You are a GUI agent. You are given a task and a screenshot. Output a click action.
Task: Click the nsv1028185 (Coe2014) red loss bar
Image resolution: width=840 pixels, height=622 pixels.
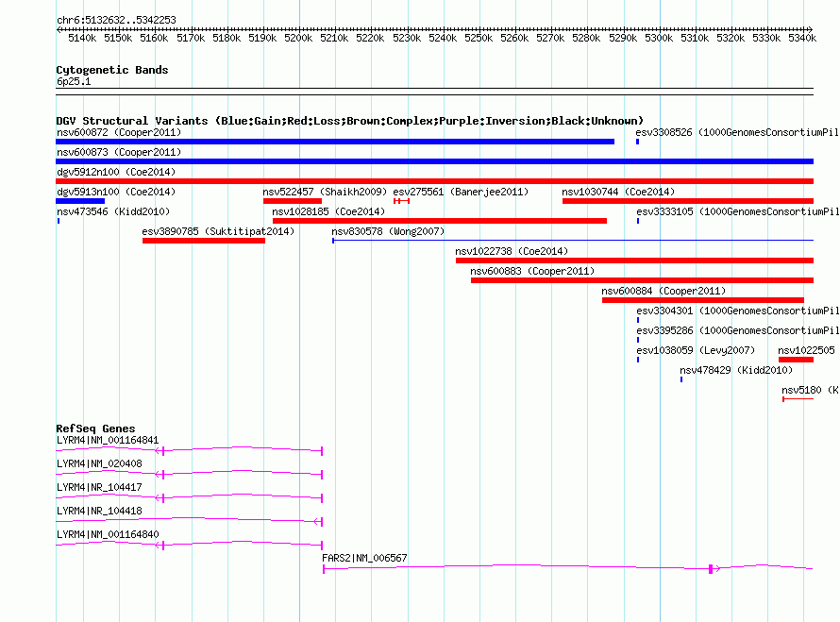click(x=440, y=221)
